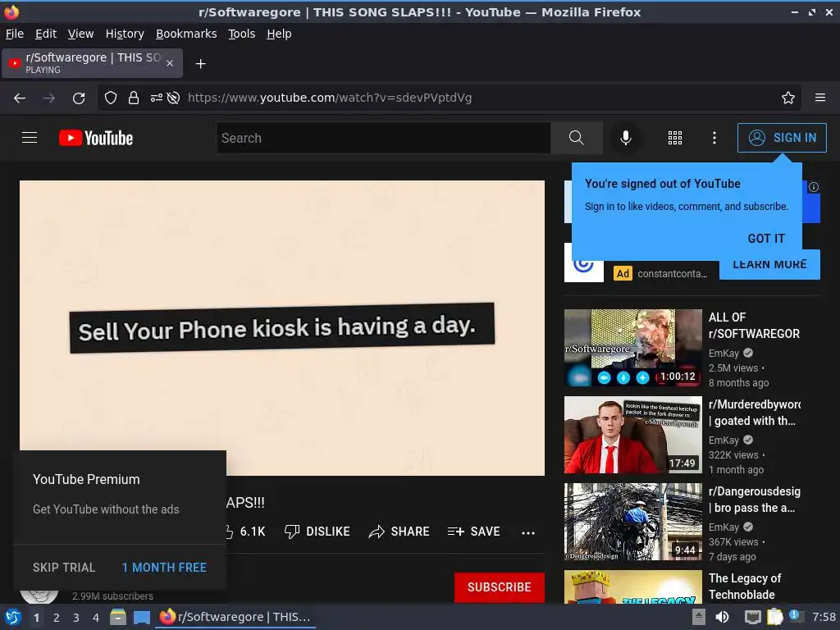Screen dimensions: 840x630
Task: Click the video player area
Action: 282,328
